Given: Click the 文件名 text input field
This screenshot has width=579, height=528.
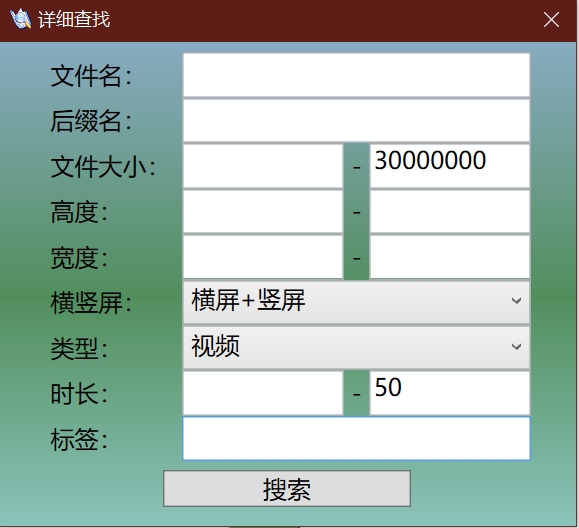Looking at the screenshot, I should click(356, 75).
